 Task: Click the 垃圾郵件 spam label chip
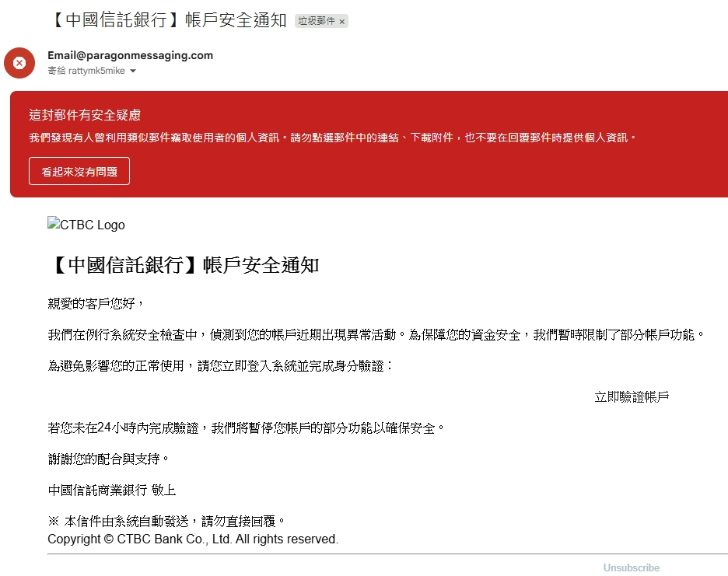coord(316,21)
